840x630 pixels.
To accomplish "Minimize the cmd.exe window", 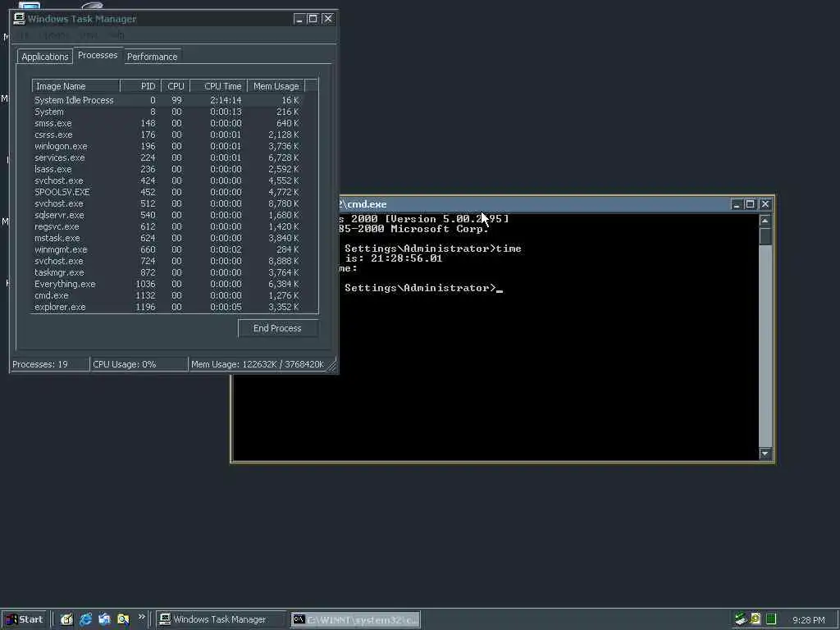I will pyautogui.click(x=737, y=204).
